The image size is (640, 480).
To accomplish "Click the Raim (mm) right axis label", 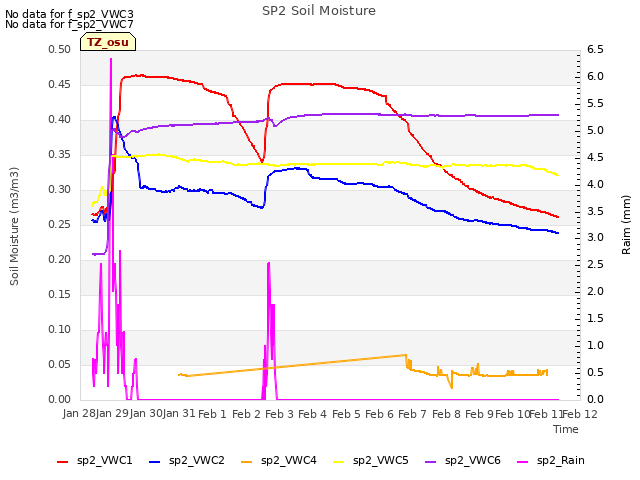I will tap(626, 225).
